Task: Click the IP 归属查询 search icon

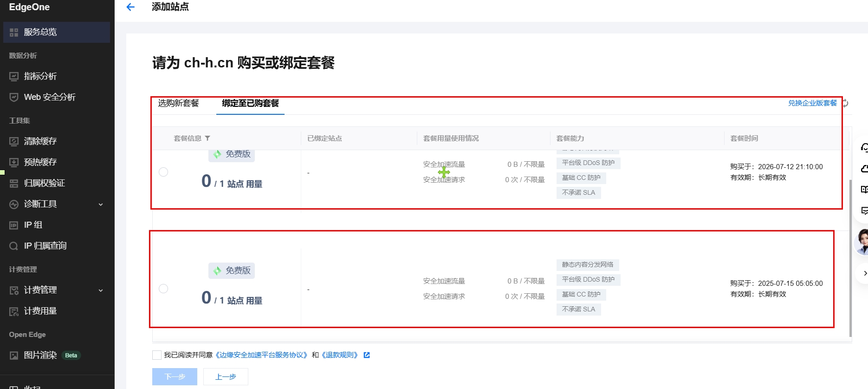Action: [14, 246]
